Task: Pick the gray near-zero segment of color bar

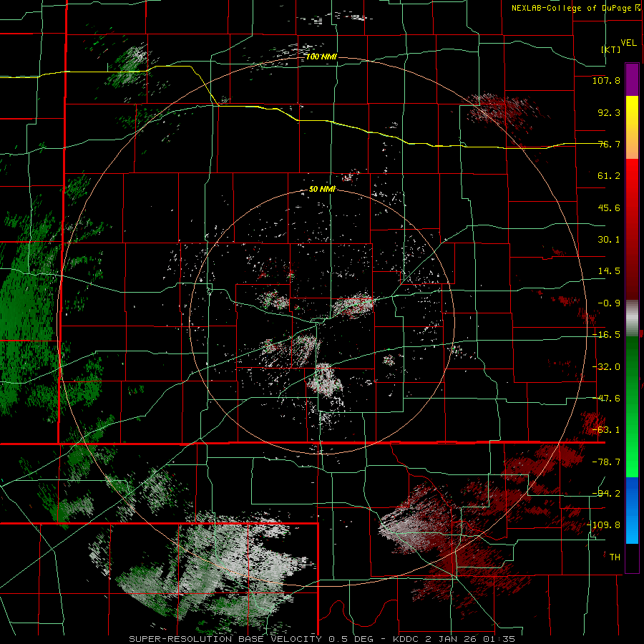Action: (x=632, y=318)
